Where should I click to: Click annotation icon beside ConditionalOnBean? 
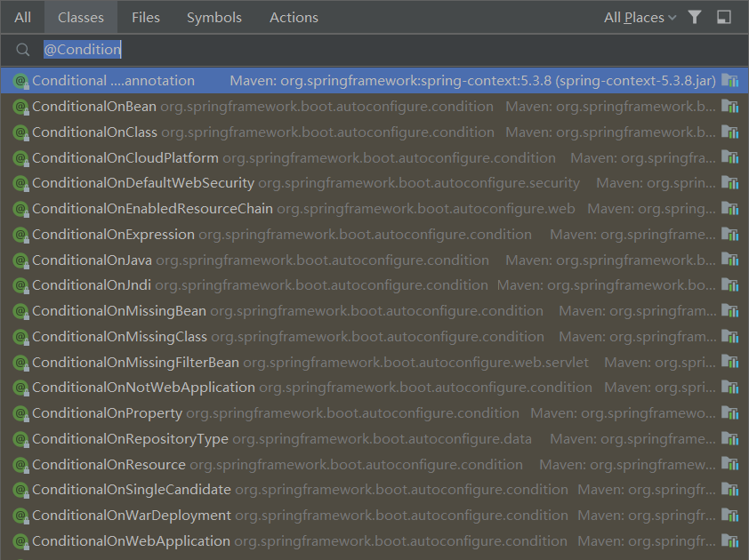coord(20,107)
